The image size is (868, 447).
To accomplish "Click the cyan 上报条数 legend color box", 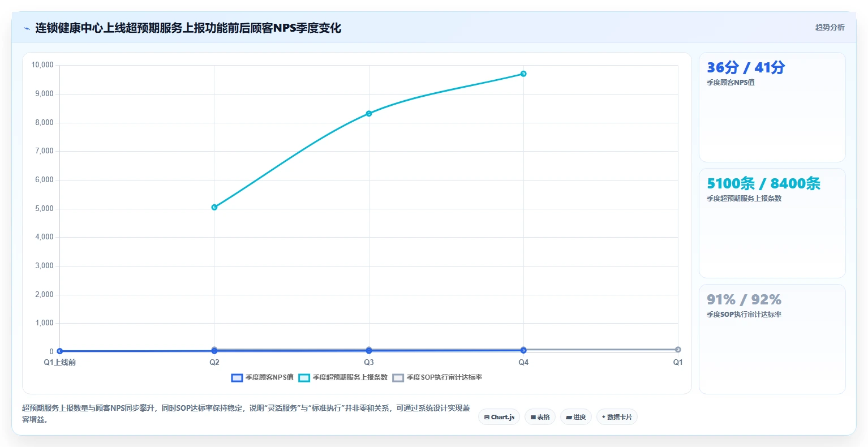I will click(x=304, y=378).
